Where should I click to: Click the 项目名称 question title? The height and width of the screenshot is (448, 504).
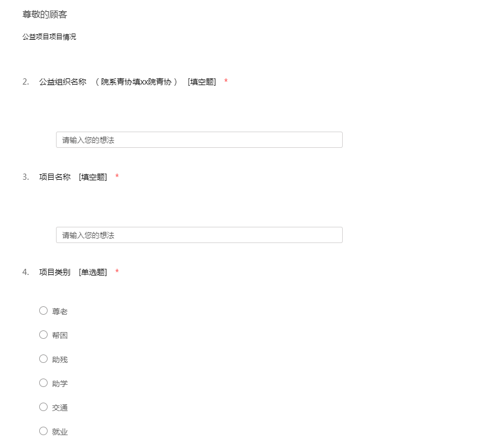[55, 177]
